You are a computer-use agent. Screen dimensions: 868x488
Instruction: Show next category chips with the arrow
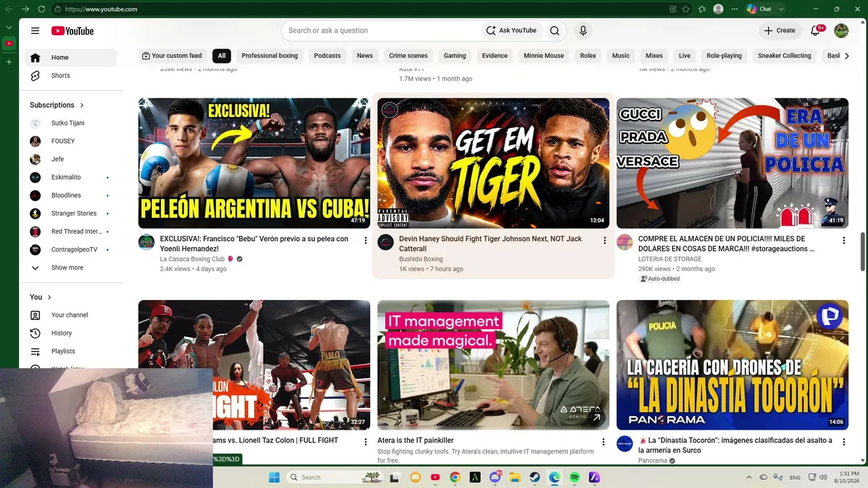(x=846, y=56)
